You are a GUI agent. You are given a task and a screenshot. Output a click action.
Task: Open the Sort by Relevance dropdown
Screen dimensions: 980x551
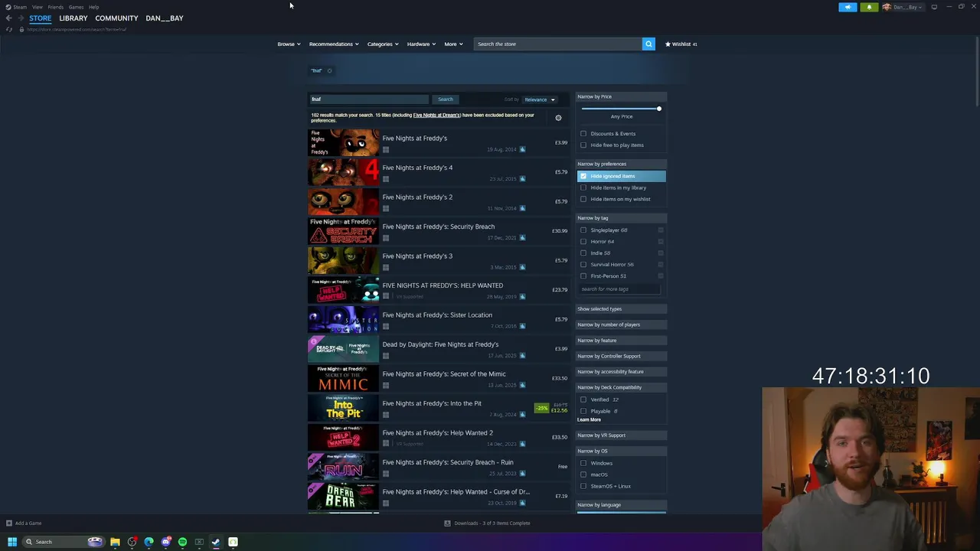tap(540, 99)
